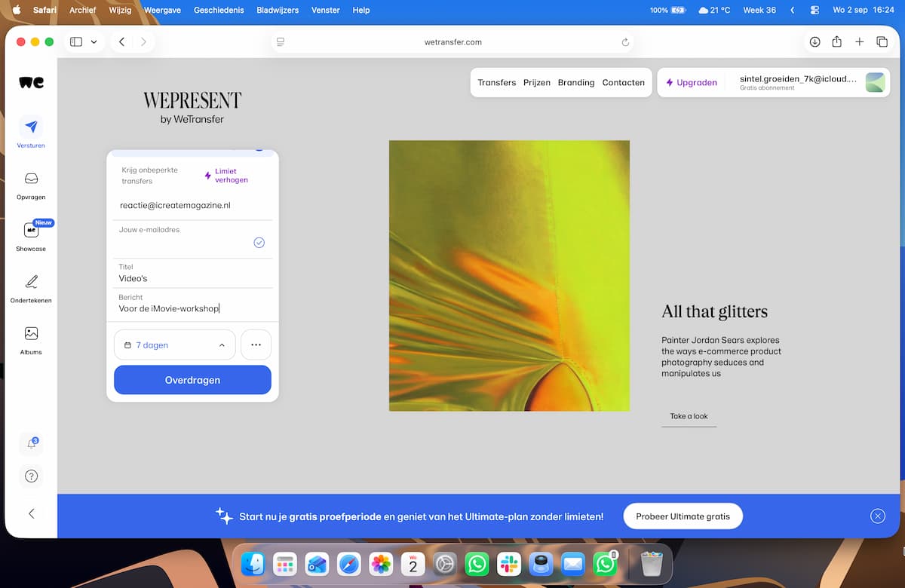905x588 pixels.
Task: Open the Weergave menu
Action: [162, 10]
